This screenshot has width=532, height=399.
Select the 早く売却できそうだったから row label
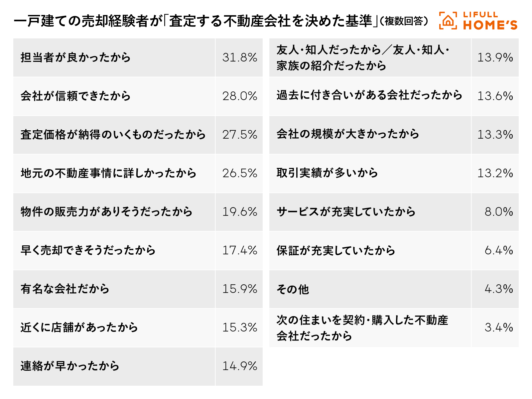point(88,250)
